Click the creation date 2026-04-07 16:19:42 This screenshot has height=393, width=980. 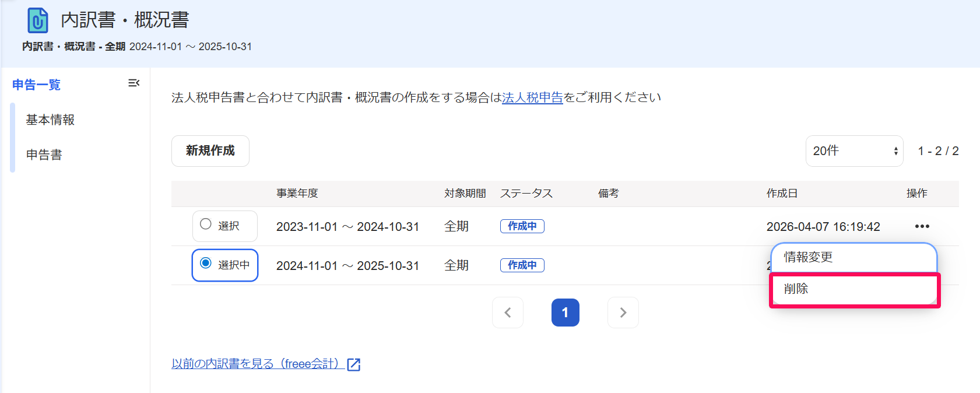(x=823, y=227)
